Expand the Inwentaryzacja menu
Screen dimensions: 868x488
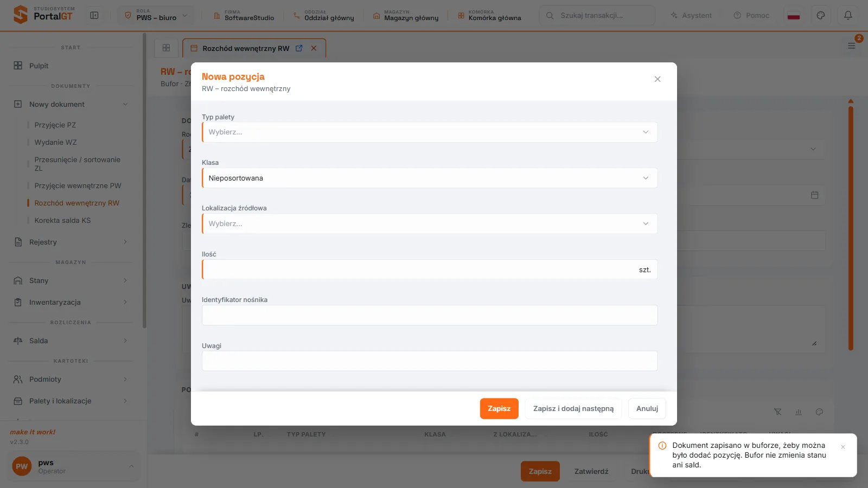point(71,302)
